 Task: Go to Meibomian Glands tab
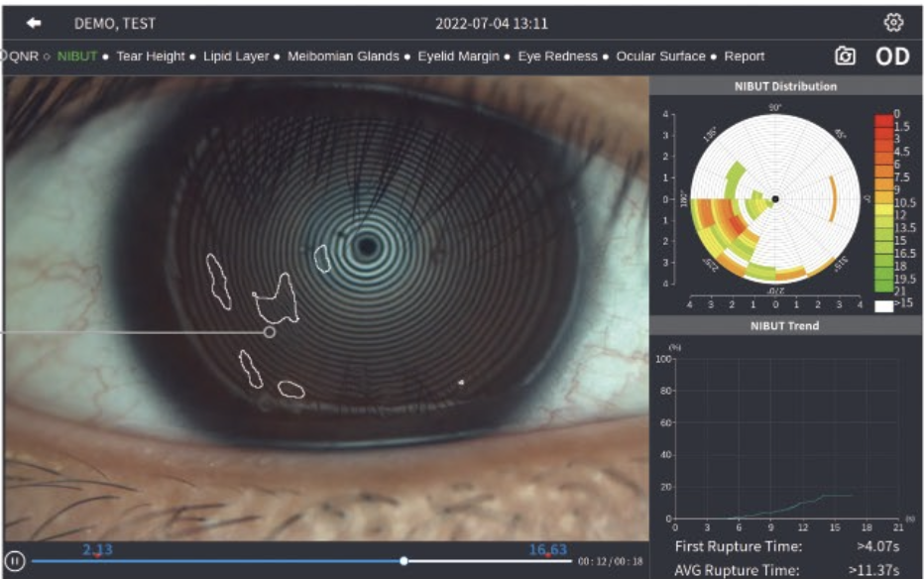pyautogui.click(x=343, y=57)
